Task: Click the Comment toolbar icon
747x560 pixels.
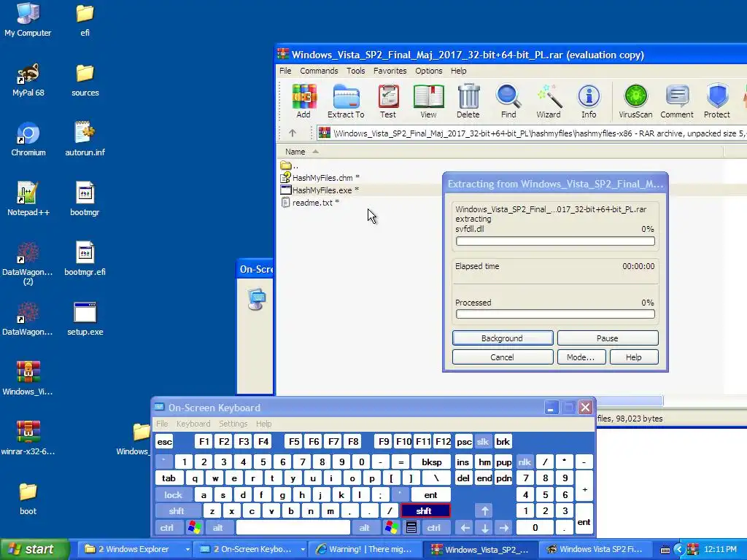Action: pyautogui.click(x=677, y=101)
